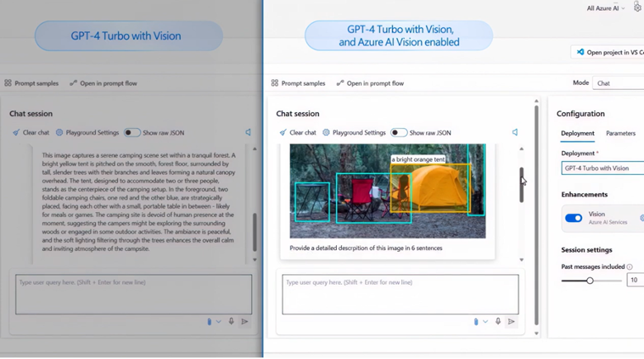Click Clear chat in the left chat session

point(31,133)
